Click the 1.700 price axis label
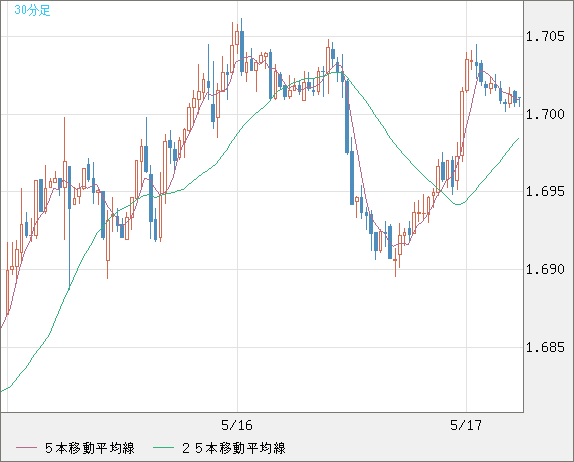The width and height of the screenshot is (574, 462). click(x=545, y=114)
